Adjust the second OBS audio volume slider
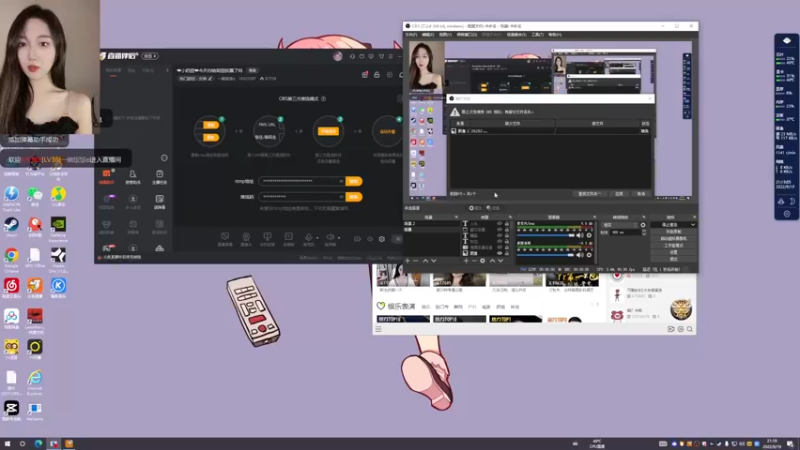This screenshot has height=450, width=800. point(546,255)
